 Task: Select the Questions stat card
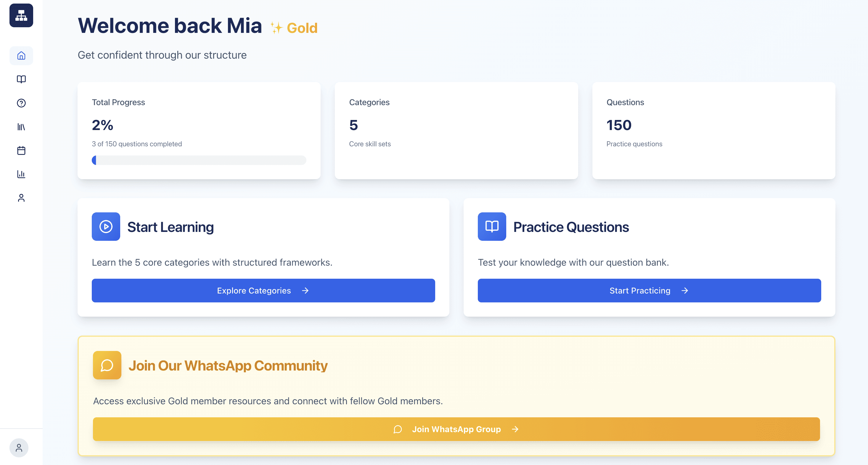713,131
